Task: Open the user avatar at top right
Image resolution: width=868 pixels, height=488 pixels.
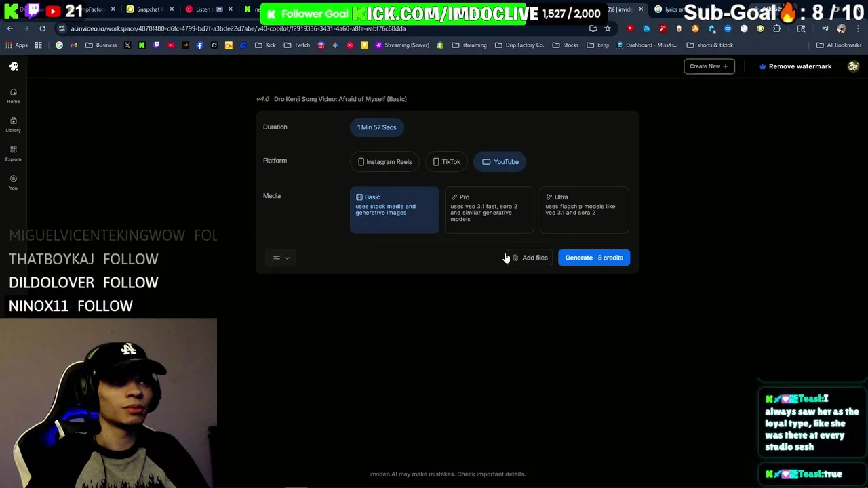Action: pyautogui.click(x=853, y=66)
